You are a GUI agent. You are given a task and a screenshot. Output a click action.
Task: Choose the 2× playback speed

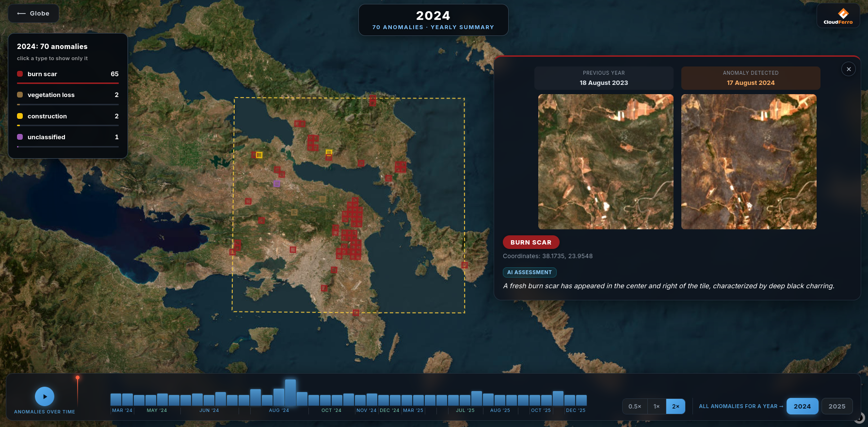point(675,407)
